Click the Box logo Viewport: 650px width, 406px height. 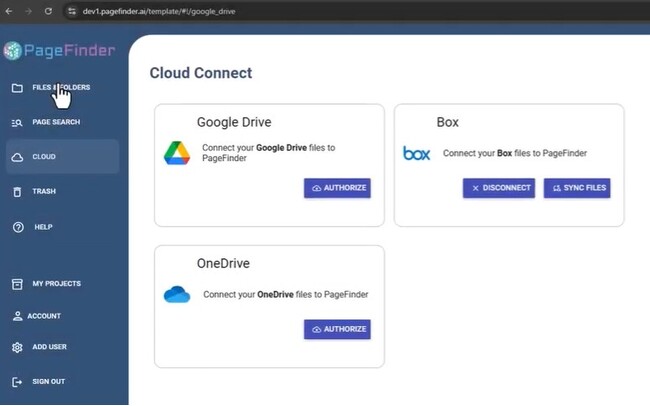click(417, 153)
